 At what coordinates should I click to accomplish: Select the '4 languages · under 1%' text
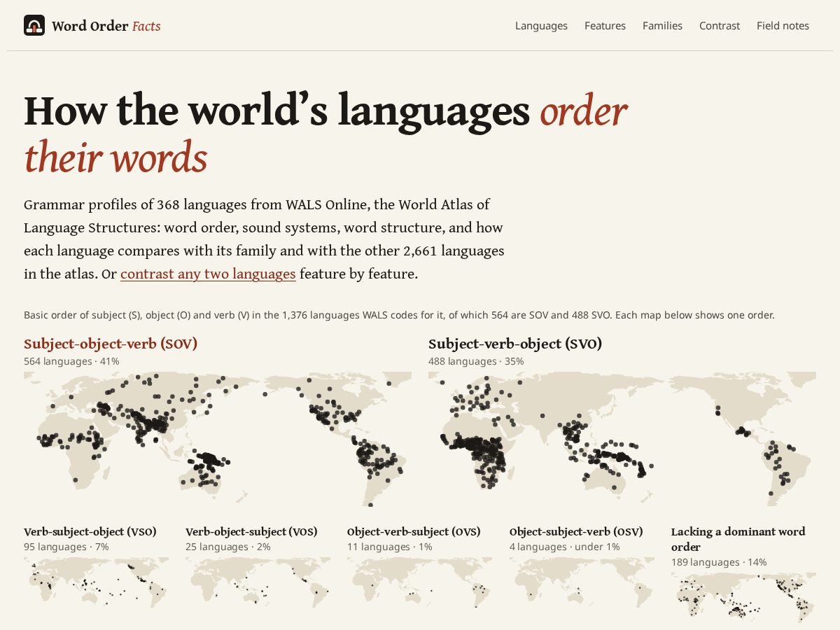click(x=565, y=547)
